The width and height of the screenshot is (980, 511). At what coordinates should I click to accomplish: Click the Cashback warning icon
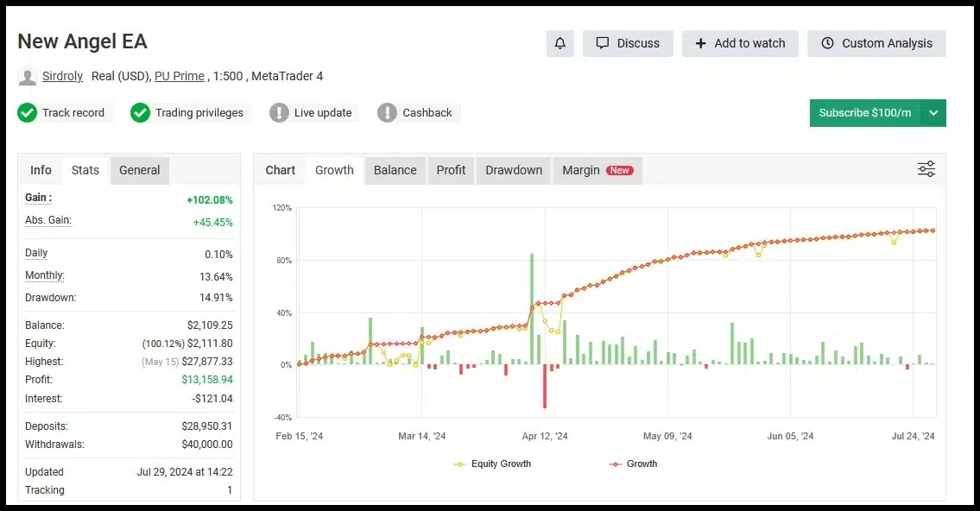[x=388, y=112]
